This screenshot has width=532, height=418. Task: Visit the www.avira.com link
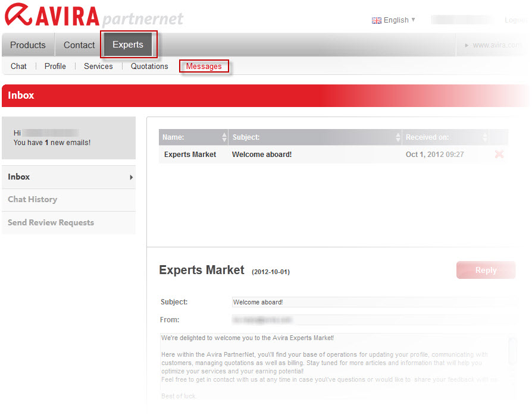point(492,45)
